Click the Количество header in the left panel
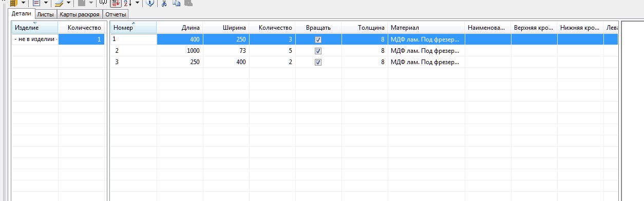Viewport: 644px width, 201px height. click(82, 28)
